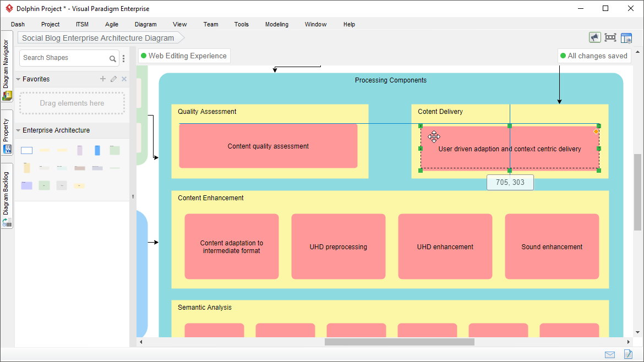Click the envelope message icon in status bar

coord(610,355)
